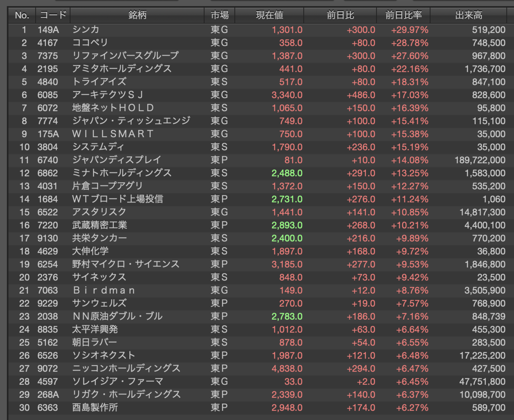This screenshot has height=420, width=514.
Task: Click price 3,340.0
Action: coord(287,95)
